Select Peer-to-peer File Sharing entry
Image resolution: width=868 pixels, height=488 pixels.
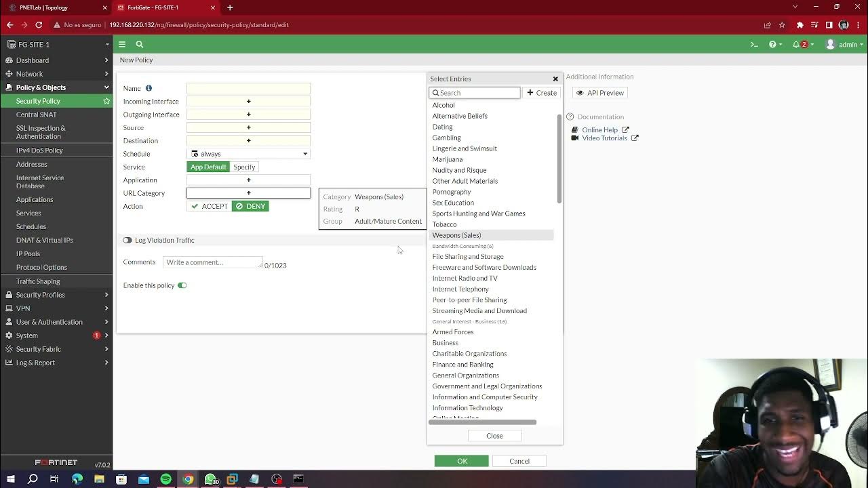click(469, 300)
